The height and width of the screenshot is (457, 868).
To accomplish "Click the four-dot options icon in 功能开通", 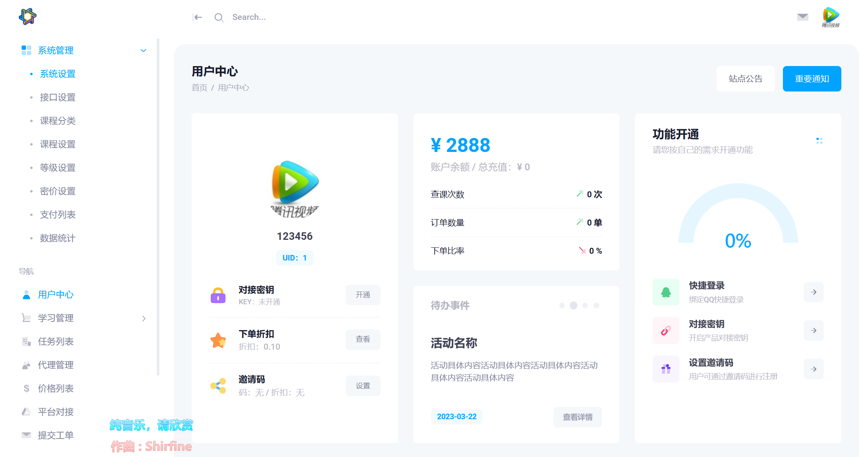I will [x=819, y=141].
